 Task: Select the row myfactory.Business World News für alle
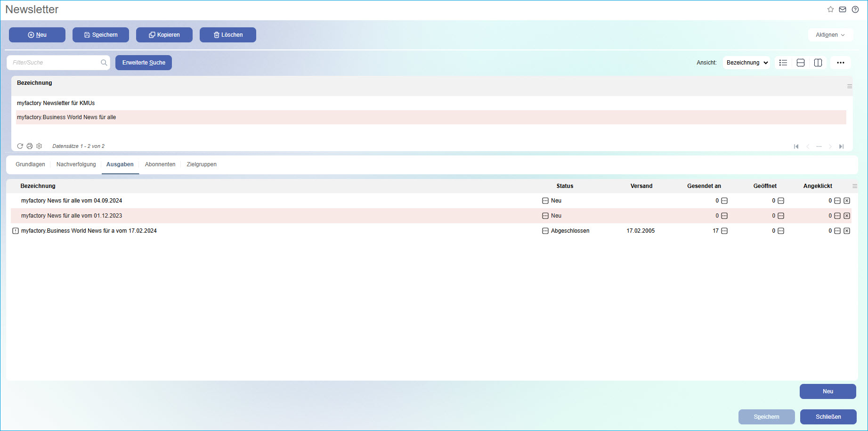click(431, 117)
